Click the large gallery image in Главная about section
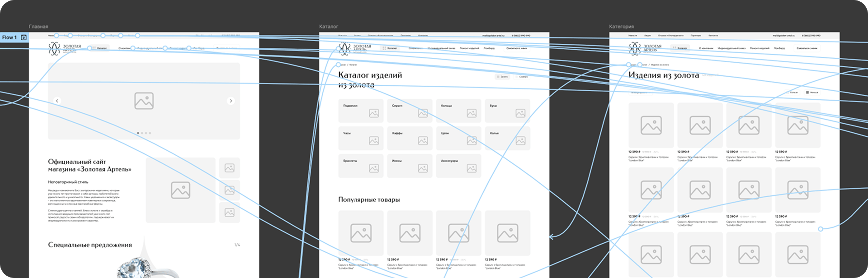This screenshot has height=278, width=868. tap(180, 190)
